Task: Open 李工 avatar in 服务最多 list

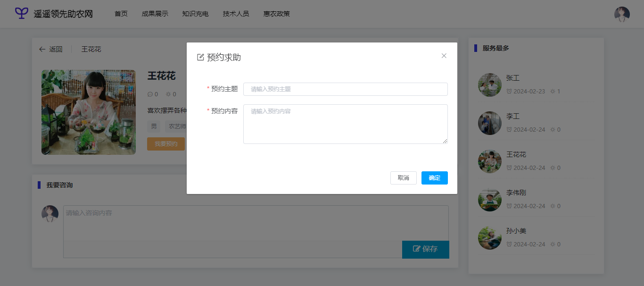Action: (490, 123)
